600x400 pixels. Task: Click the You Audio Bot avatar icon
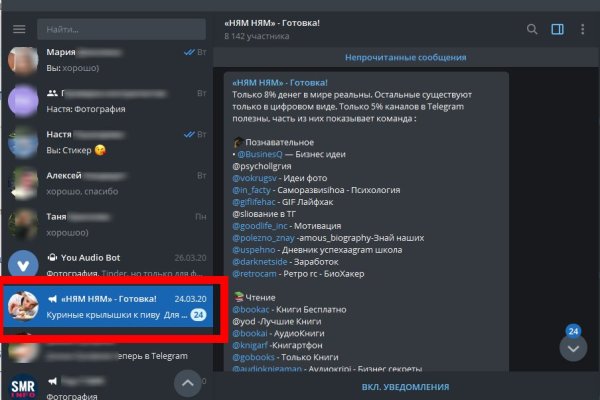[x=24, y=264]
